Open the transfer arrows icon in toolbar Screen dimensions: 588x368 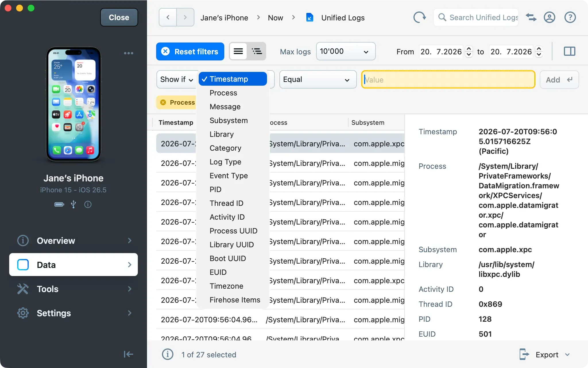coord(531,18)
